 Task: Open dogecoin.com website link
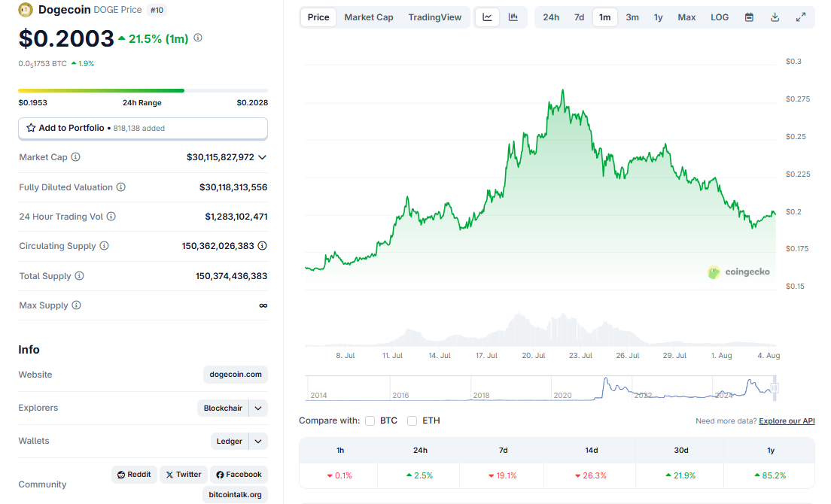tap(236, 375)
